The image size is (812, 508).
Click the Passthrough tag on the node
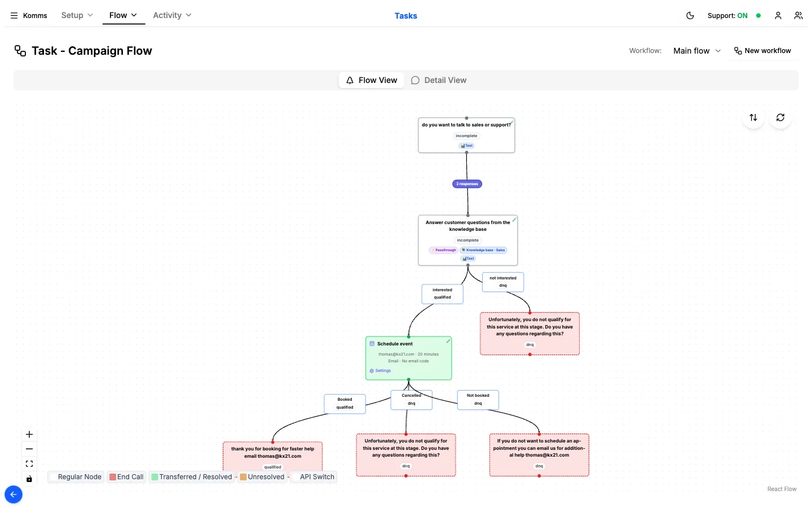pos(443,250)
